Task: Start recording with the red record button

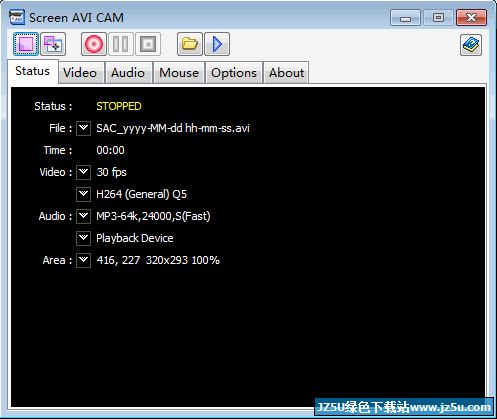Action: [x=94, y=44]
